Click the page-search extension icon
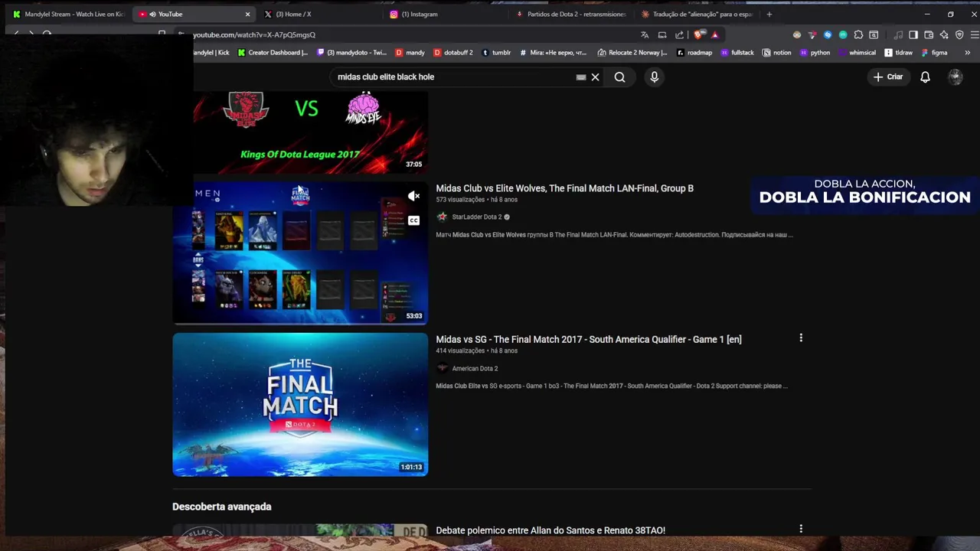This screenshot has height=551, width=980. (x=874, y=34)
